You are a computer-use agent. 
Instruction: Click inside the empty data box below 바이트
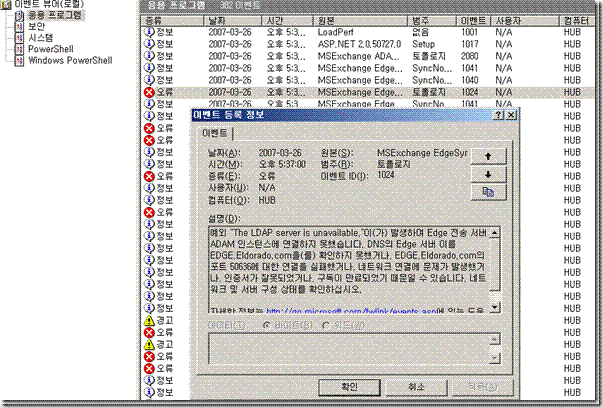tap(349, 348)
